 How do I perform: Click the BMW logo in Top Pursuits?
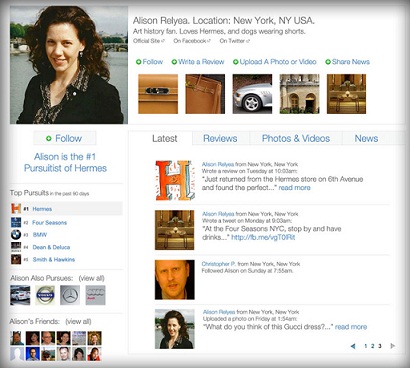click(16, 235)
